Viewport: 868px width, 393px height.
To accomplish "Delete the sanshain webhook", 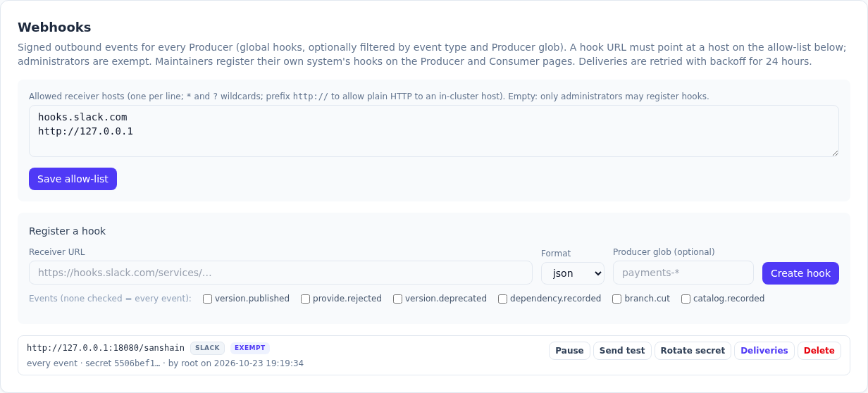I will click(x=819, y=351).
